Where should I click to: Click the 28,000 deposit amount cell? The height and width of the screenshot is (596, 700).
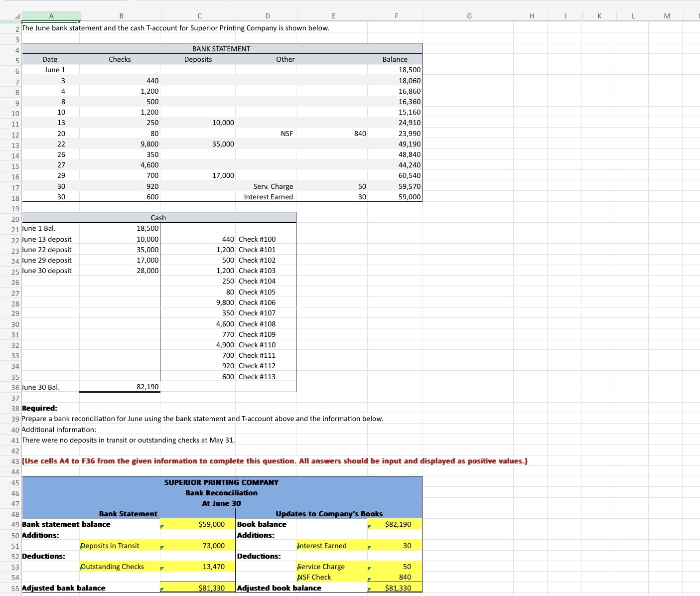pyautogui.click(x=121, y=271)
